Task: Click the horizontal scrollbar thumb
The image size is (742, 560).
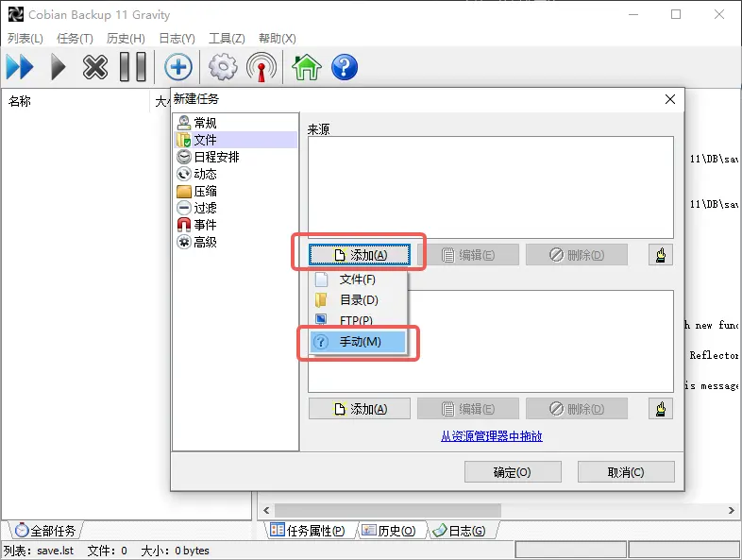Action: 388,510
